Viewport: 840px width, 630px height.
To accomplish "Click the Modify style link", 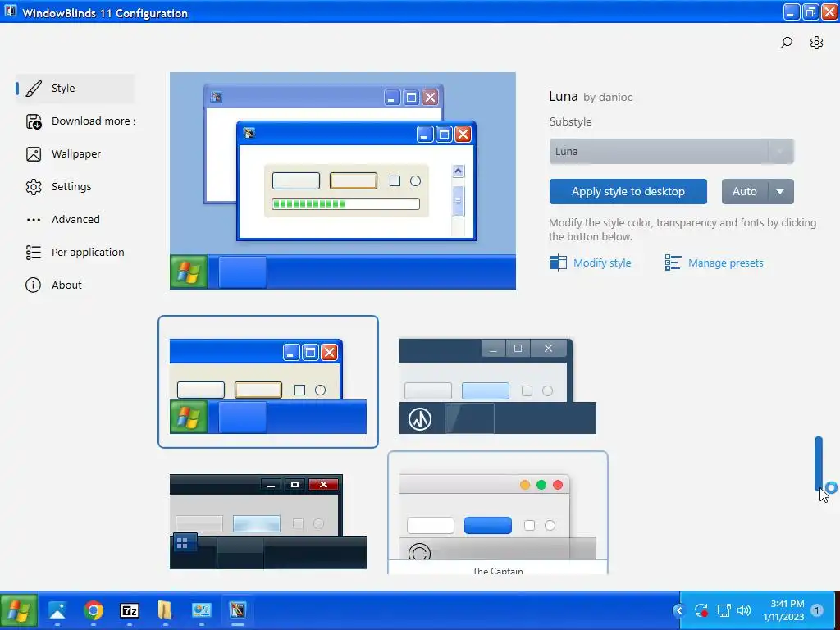I will [602, 263].
